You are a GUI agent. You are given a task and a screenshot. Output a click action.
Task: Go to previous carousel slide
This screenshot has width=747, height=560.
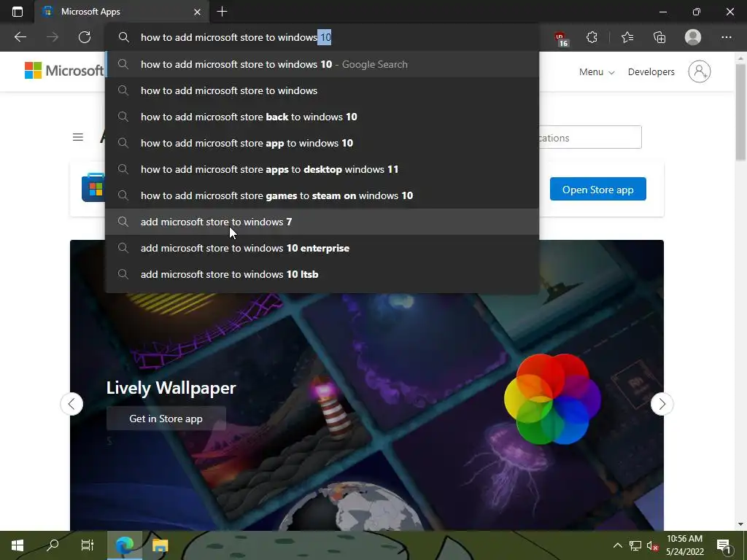[x=71, y=404]
